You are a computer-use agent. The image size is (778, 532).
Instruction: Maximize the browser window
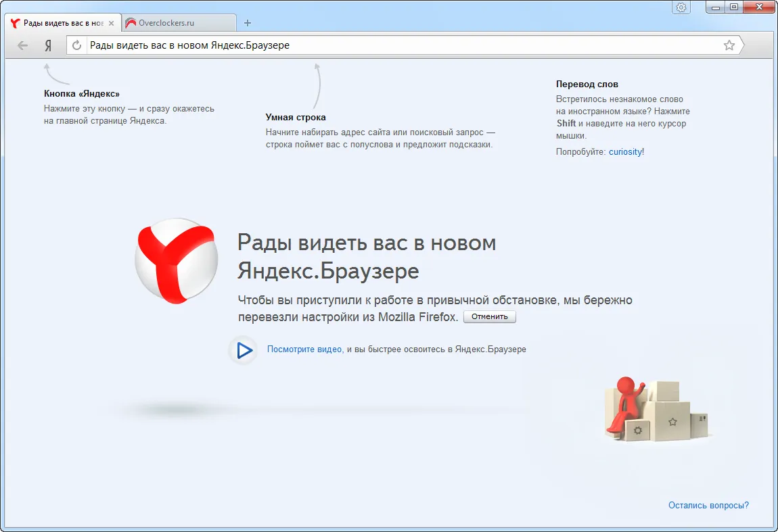(734, 7)
